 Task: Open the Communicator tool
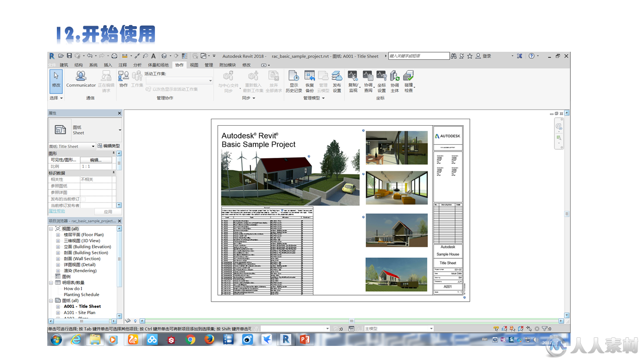tap(81, 79)
